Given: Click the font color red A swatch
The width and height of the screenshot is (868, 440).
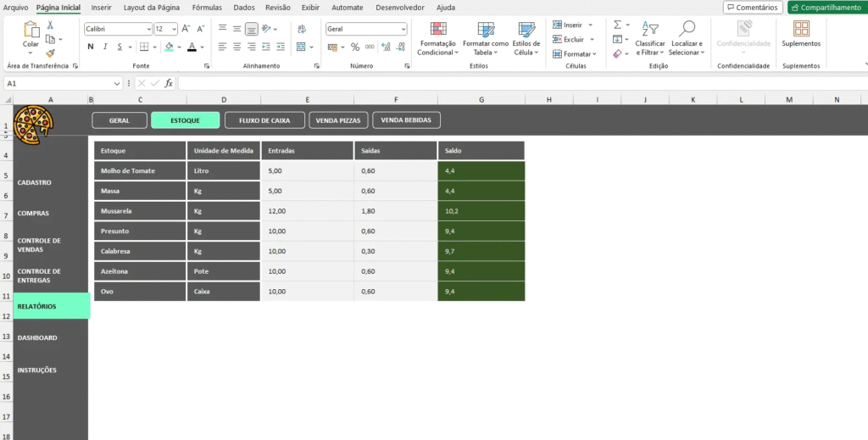Looking at the screenshot, I should 192,47.
